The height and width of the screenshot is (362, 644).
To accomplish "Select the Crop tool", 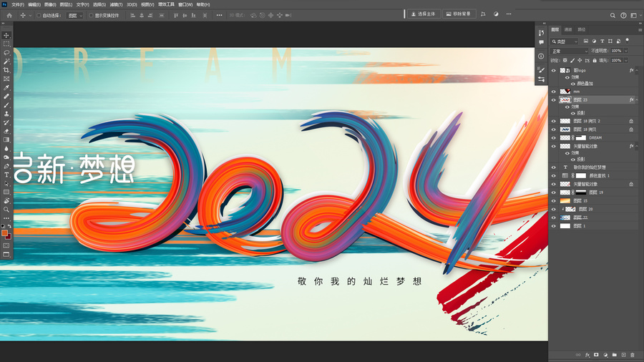I will 6,70.
